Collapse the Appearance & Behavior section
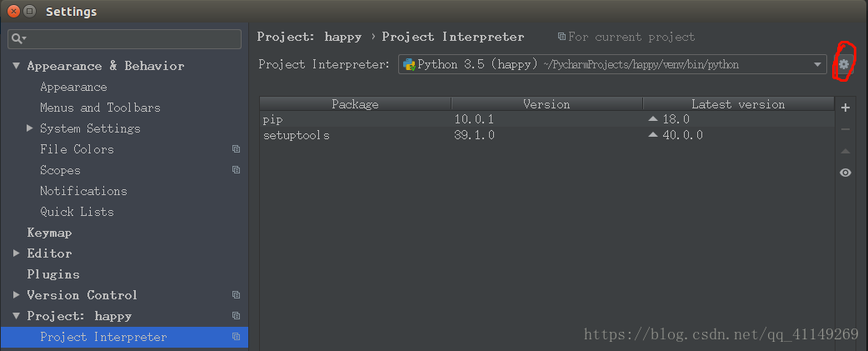 click(x=16, y=66)
